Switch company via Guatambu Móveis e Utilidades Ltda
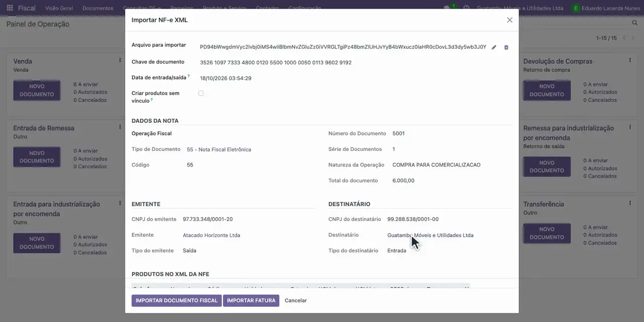The width and height of the screenshot is (644, 322). (x=520, y=9)
